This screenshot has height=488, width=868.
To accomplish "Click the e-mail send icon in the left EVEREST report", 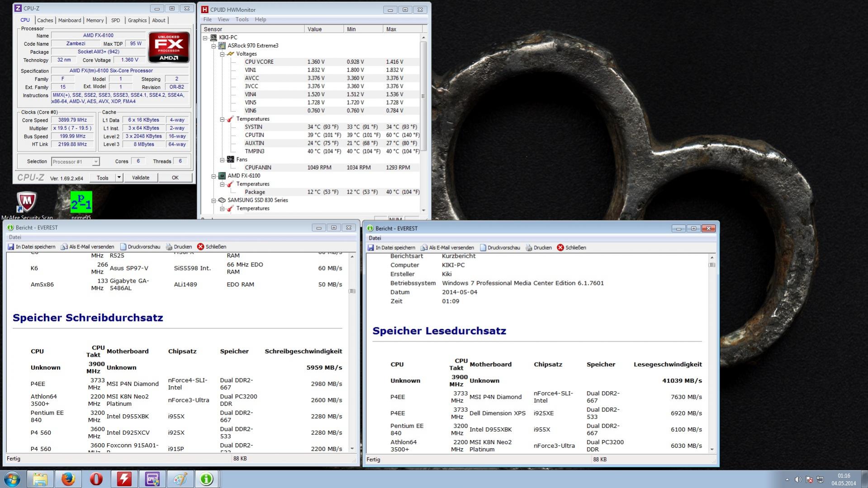I will [x=64, y=247].
